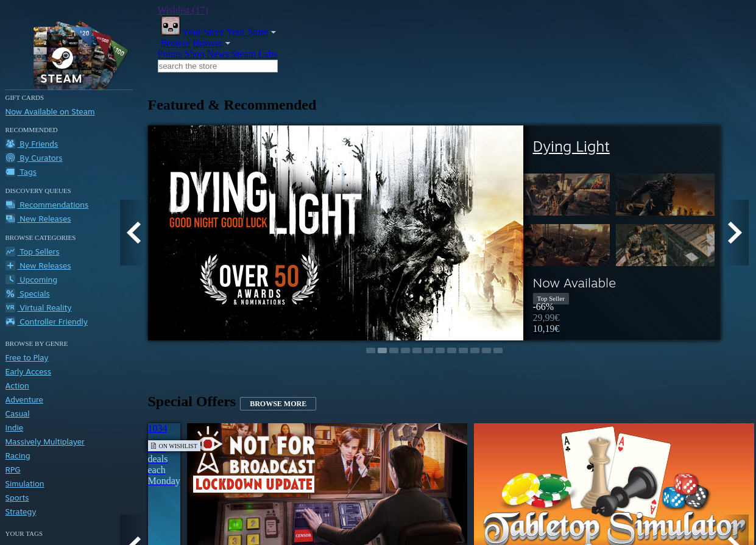The image size is (756, 545).
Task: Open the Points Shop tab
Action: (x=181, y=54)
